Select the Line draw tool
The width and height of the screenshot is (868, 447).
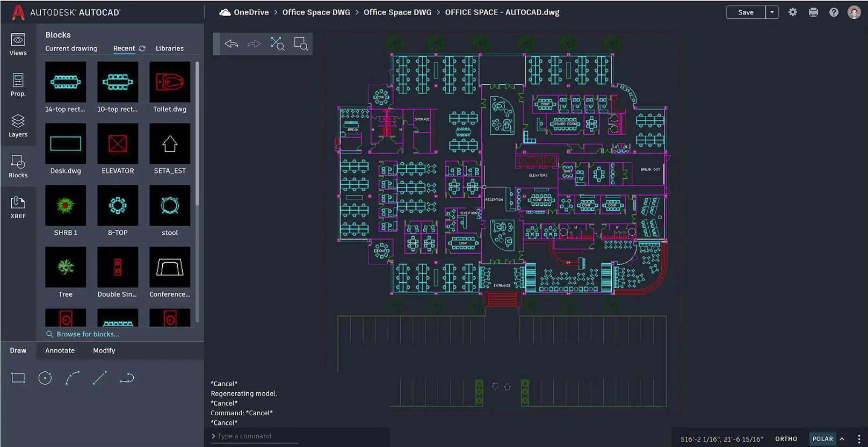point(99,378)
